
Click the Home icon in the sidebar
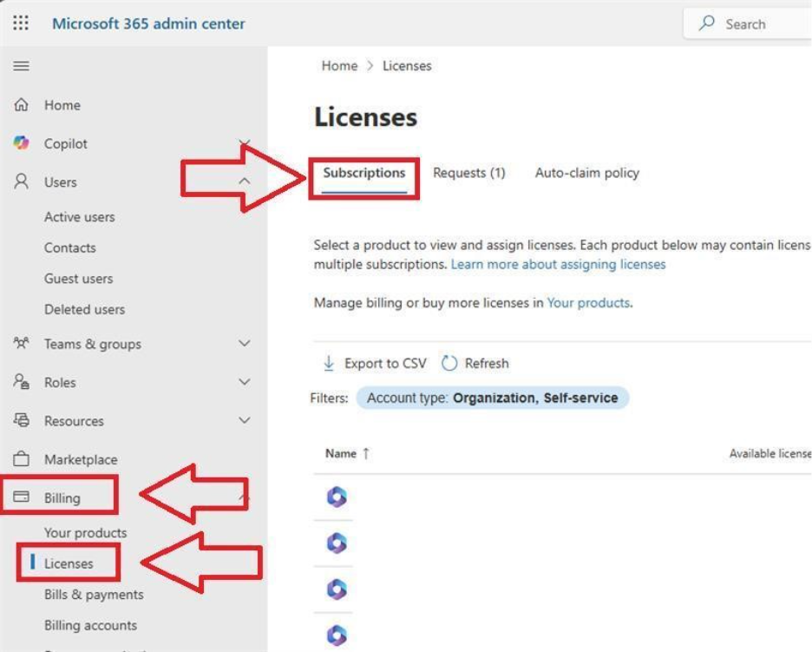[x=21, y=105]
